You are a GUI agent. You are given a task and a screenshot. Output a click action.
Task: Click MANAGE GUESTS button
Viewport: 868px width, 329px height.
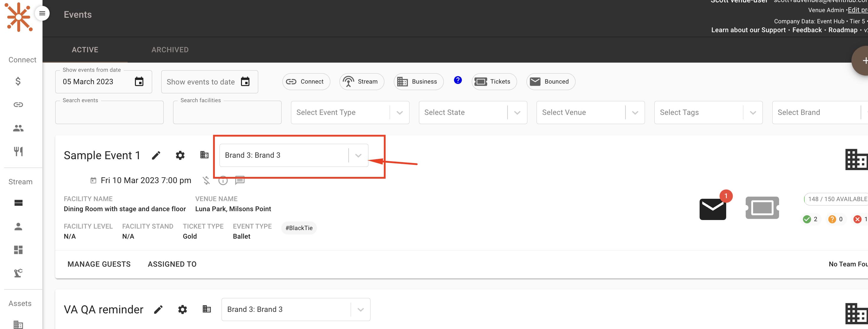pos(99,264)
